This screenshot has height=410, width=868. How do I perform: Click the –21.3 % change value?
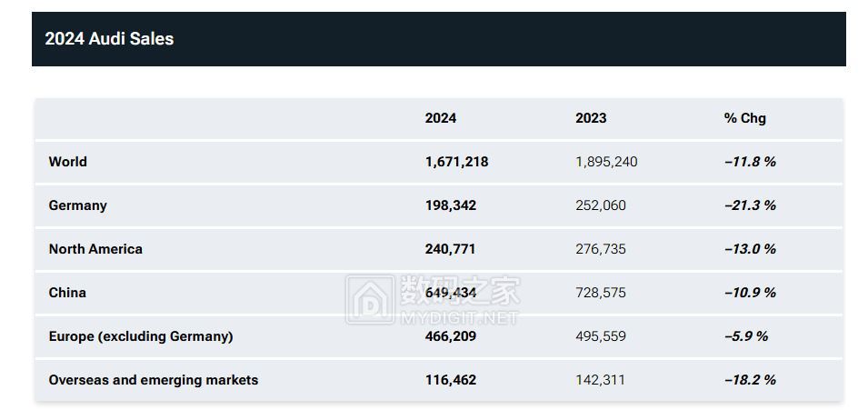click(750, 205)
